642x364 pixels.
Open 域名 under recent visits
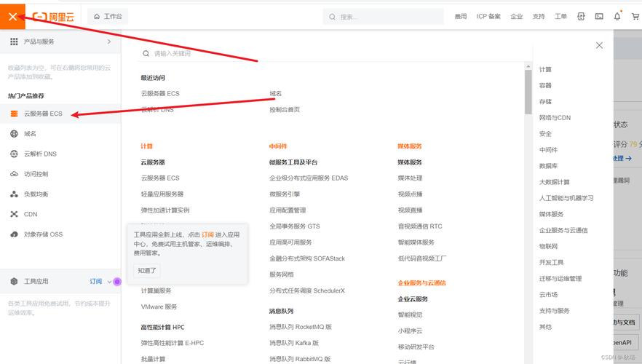tap(276, 93)
